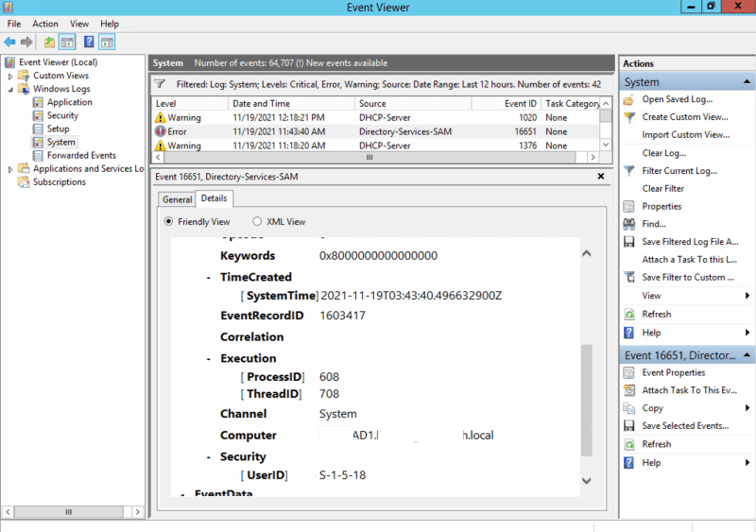
Task: Switch to the General tab
Action: click(177, 199)
